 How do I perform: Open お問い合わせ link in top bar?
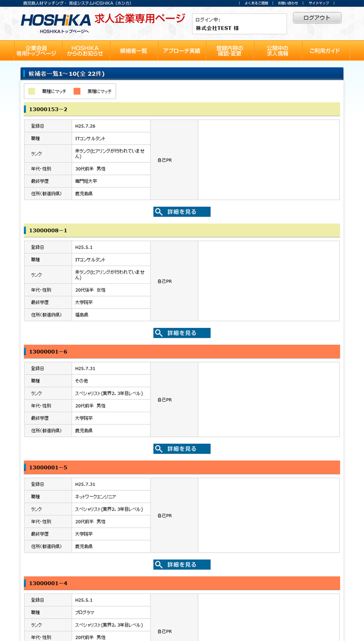[x=288, y=3]
